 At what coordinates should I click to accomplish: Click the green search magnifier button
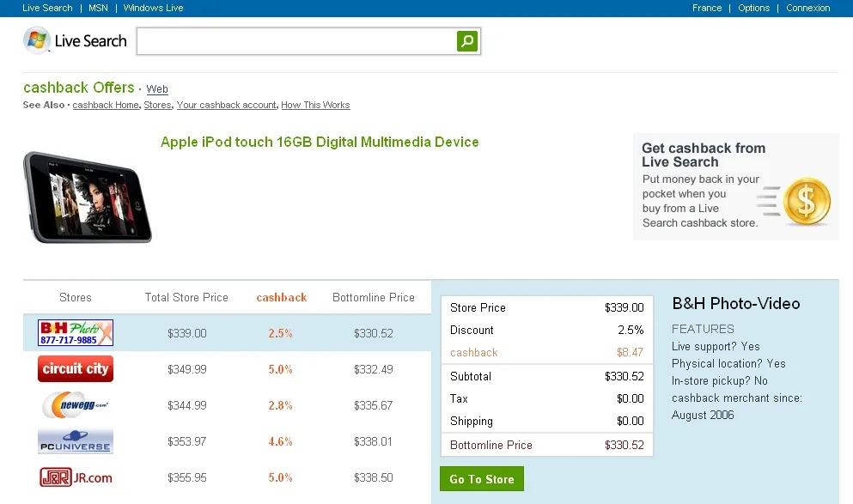click(467, 40)
